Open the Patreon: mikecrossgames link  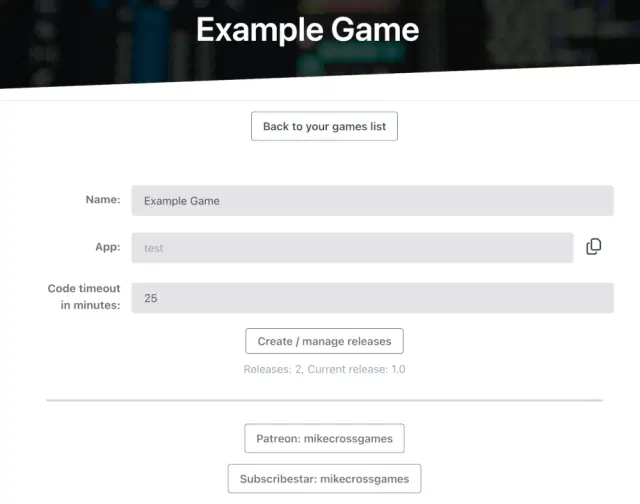324,439
